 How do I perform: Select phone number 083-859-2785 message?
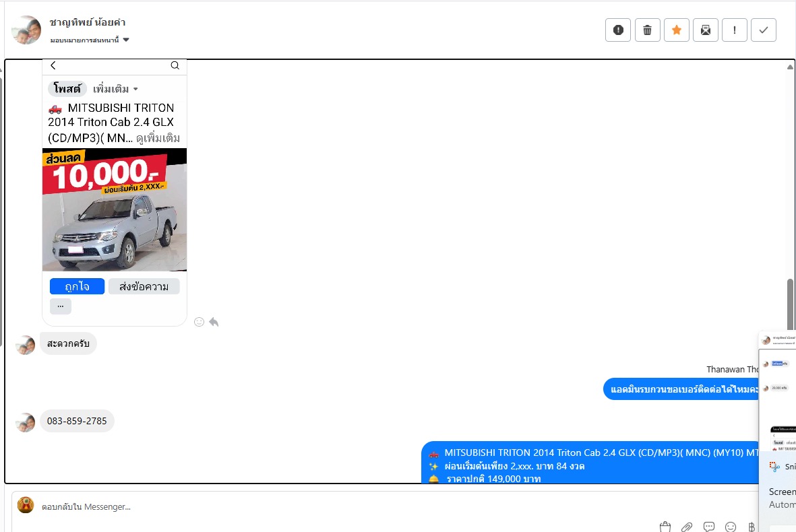77,421
